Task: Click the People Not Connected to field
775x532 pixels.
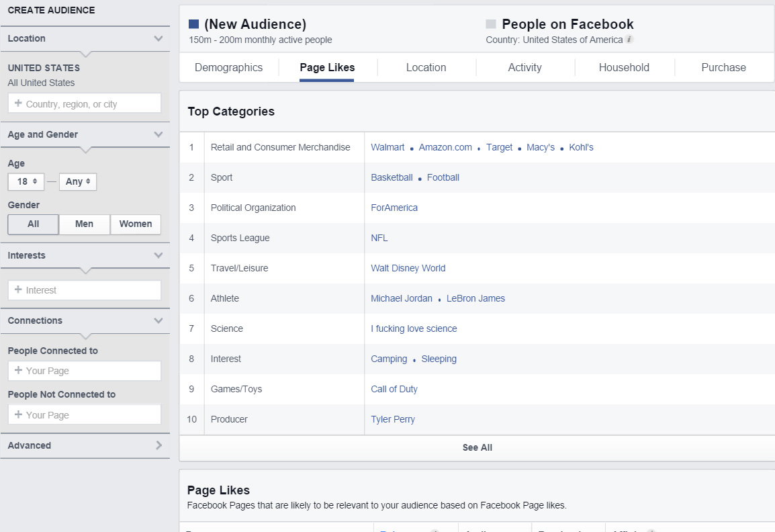Action: (85, 414)
